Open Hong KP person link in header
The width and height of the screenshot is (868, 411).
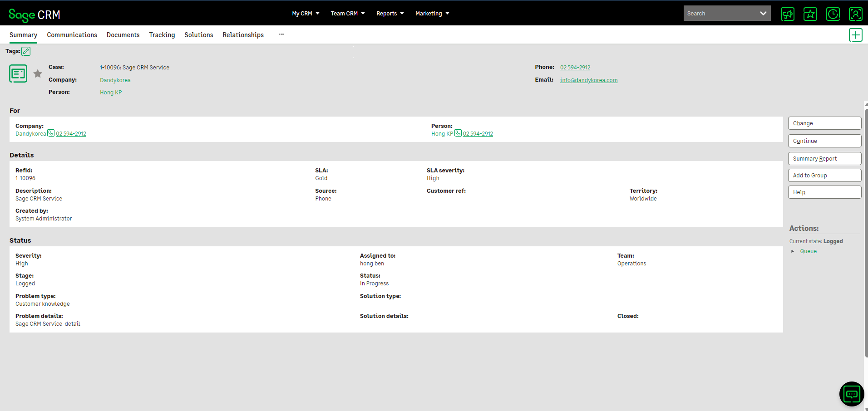[111, 93]
